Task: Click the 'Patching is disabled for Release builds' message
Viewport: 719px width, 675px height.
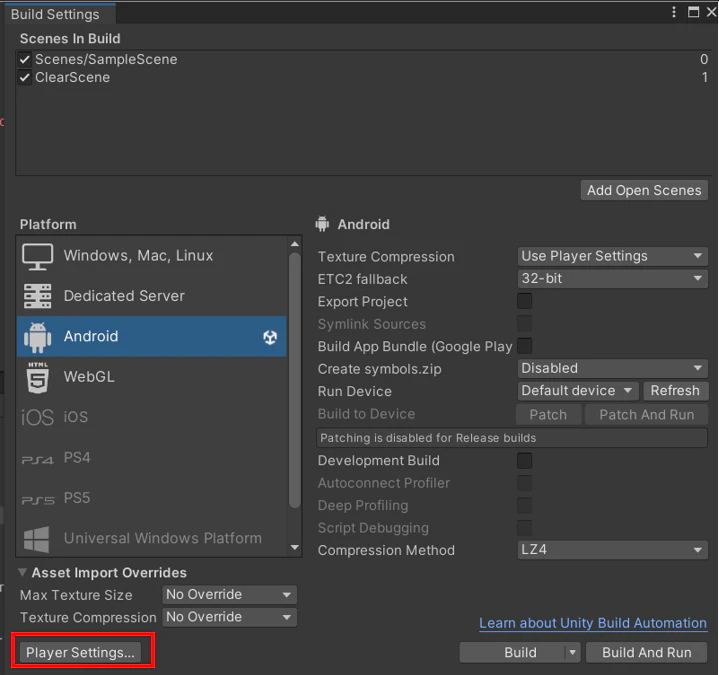Action: click(x=512, y=438)
